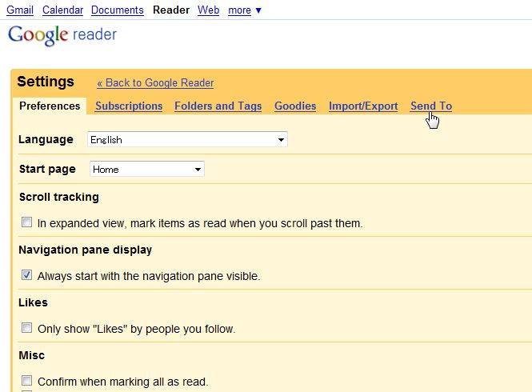Click the Google reader logo
The height and width of the screenshot is (392, 532).
pyautogui.click(x=62, y=35)
